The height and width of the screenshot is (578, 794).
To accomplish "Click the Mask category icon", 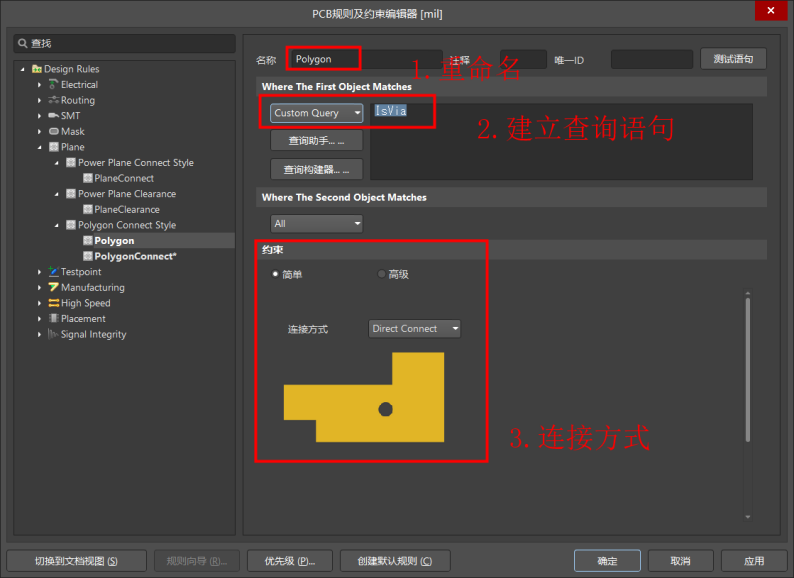I will [53, 132].
